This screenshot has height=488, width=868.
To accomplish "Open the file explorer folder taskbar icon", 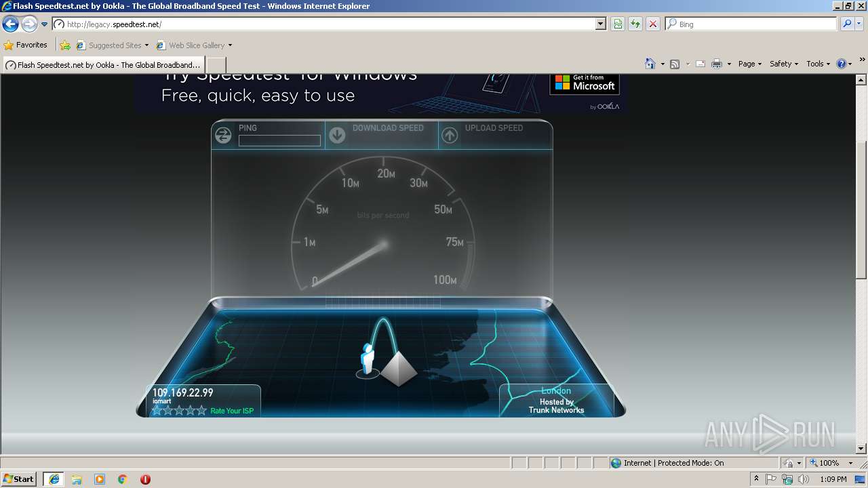I will click(77, 479).
